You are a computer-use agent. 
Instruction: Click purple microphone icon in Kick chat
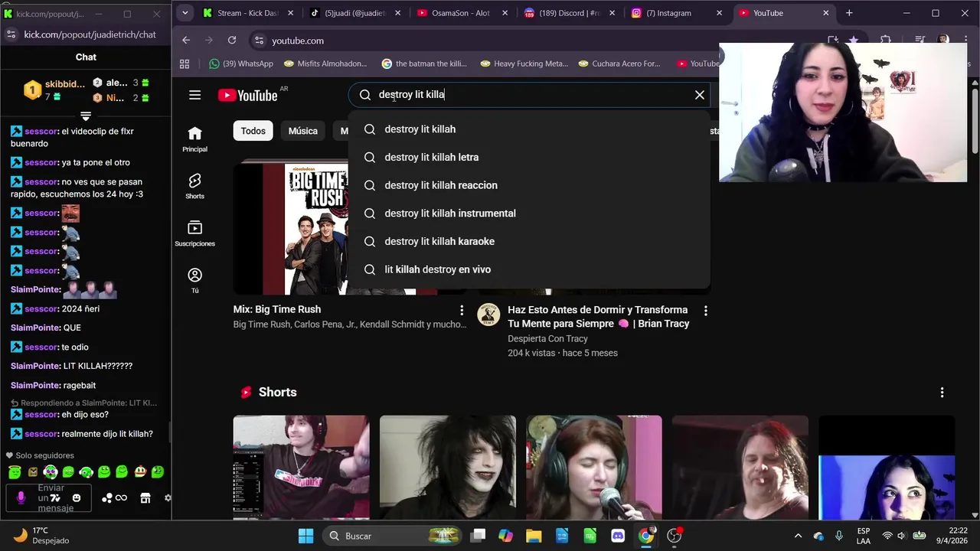point(21,498)
